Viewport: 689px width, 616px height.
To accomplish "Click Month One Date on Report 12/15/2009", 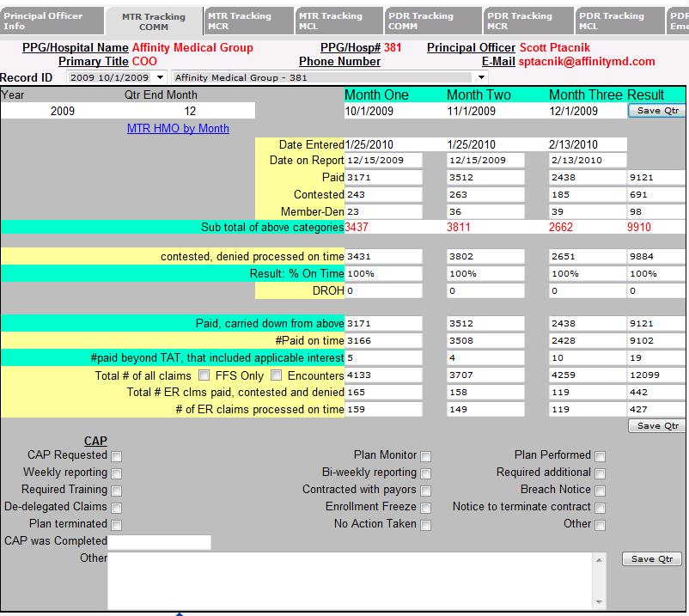I will click(x=384, y=161).
